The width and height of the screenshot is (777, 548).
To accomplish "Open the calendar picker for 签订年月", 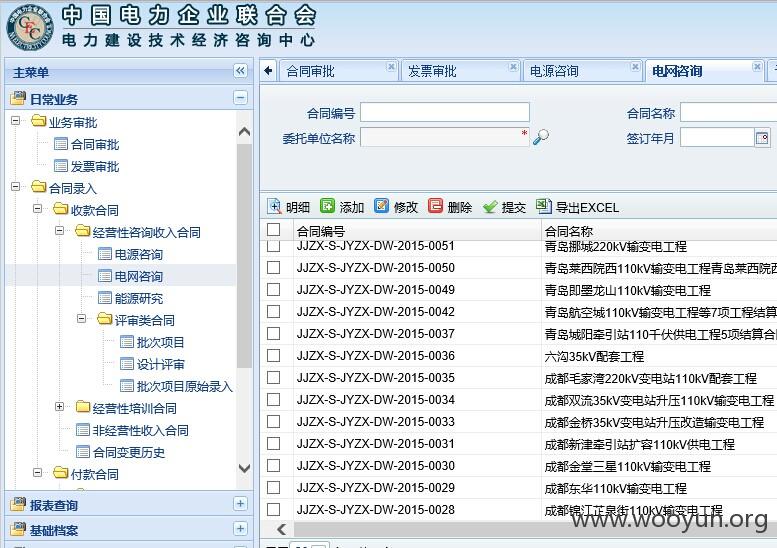I will pyautogui.click(x=762, y=137).
